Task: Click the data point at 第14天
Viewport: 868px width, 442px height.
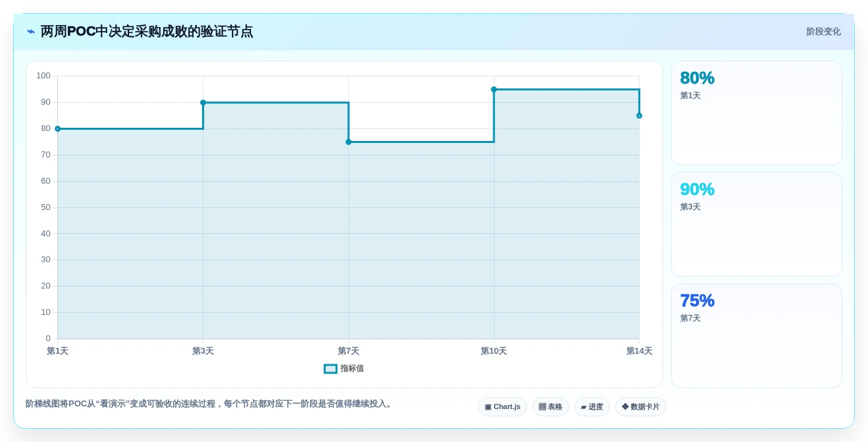Action: 639,115
